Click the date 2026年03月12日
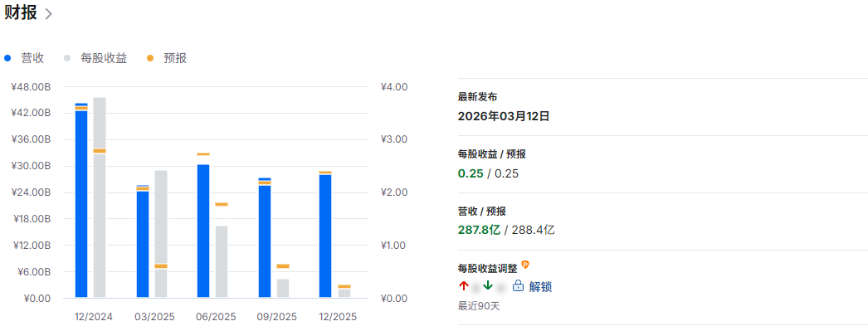The width and height of the screenshot is (868, 331). [503, 116]
